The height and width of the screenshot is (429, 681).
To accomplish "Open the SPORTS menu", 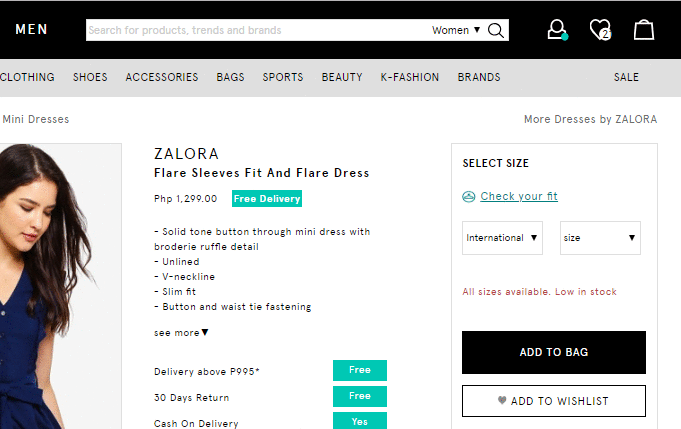I will (283, 77).
